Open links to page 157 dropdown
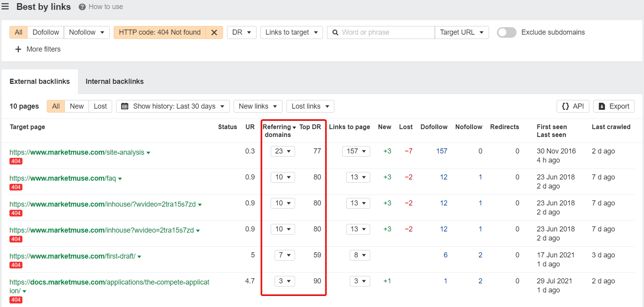The width and height of the screenshot is (644, 307). tap(356, 151)
